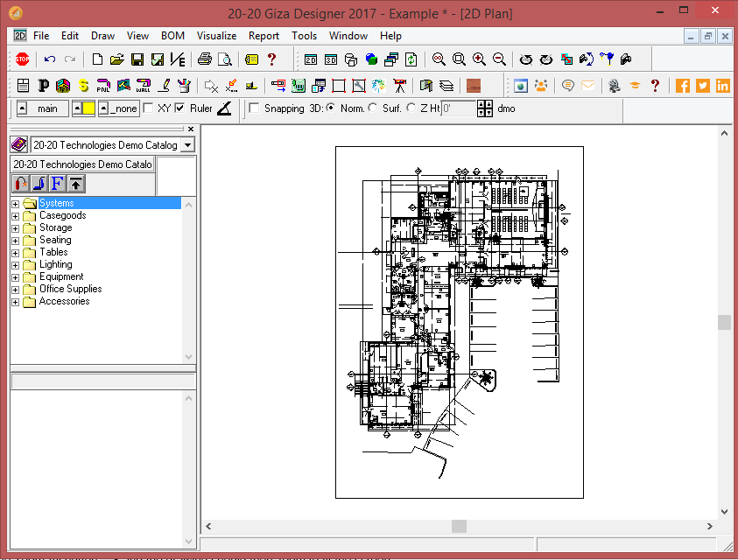
Task: Open a drawing with folder icon
Action: click(x=116, y=59)
